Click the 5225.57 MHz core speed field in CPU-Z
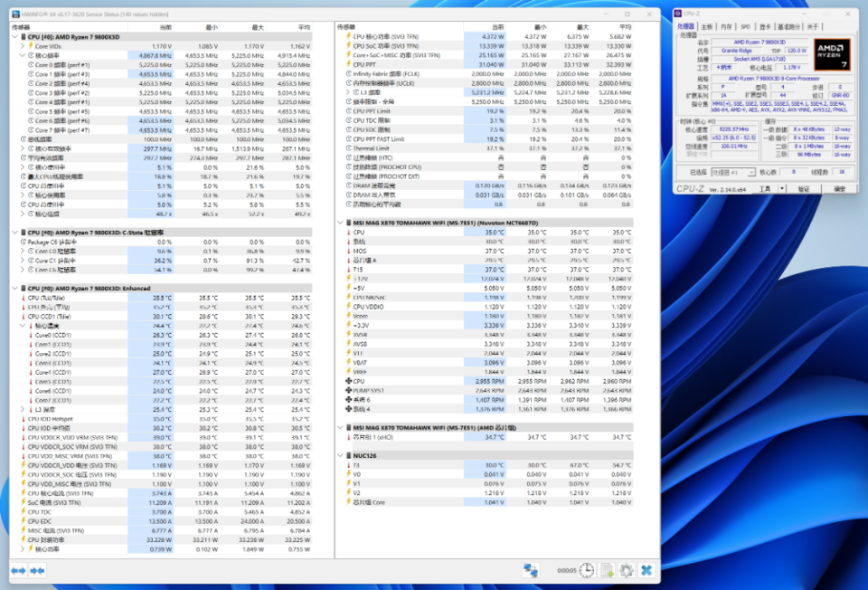 tap(733, 129)
